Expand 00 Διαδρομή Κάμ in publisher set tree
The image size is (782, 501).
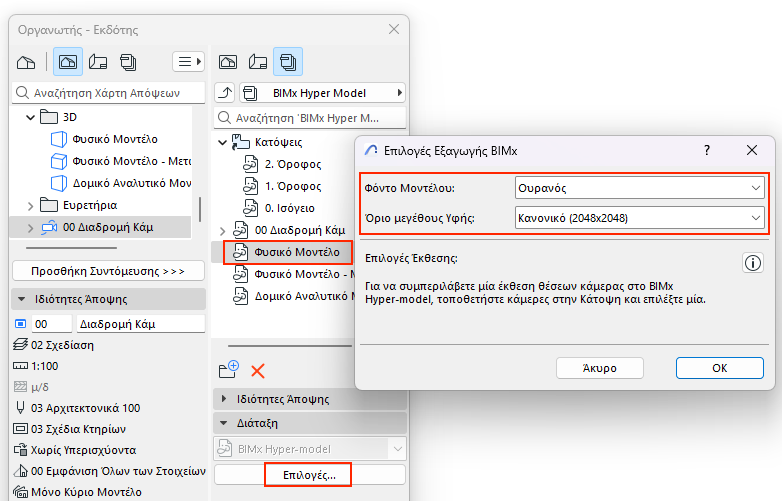[x=222, y=231]
